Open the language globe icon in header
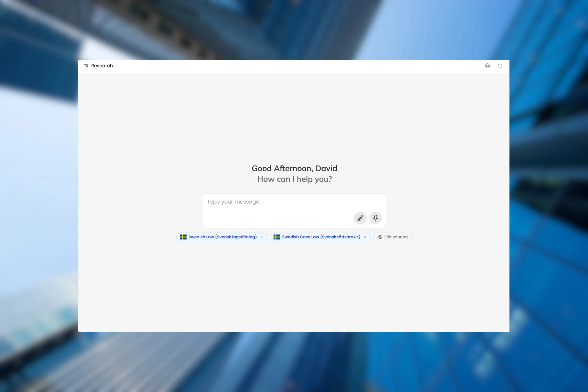The image size is (588, 392). pyautogui.click(x=487, y=66)
